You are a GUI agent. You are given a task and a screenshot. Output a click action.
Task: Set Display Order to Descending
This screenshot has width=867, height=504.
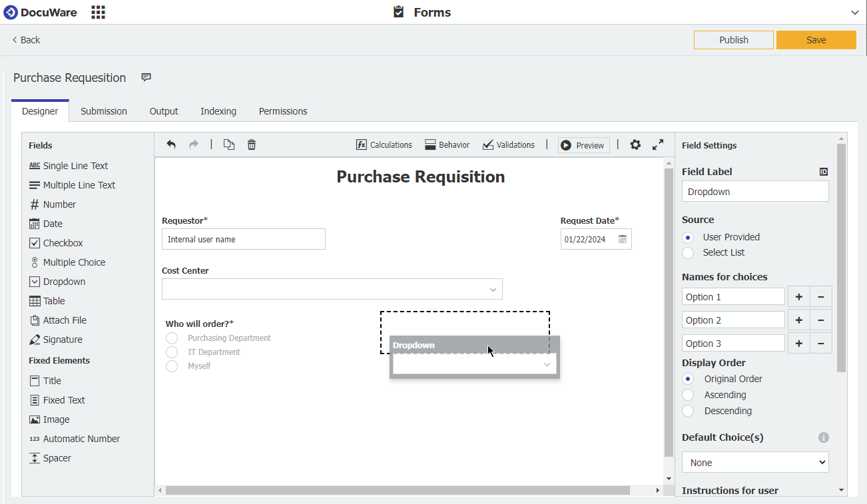[687, 411]
